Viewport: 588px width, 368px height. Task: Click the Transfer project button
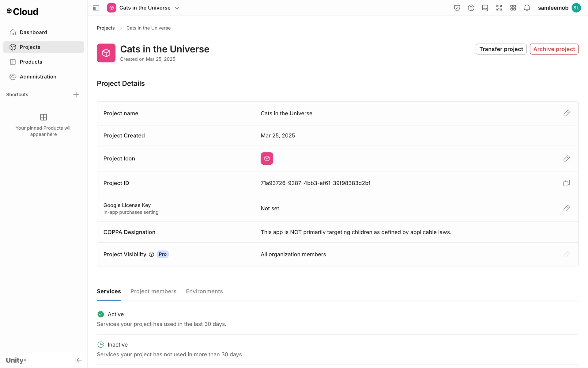pos(501,49)
